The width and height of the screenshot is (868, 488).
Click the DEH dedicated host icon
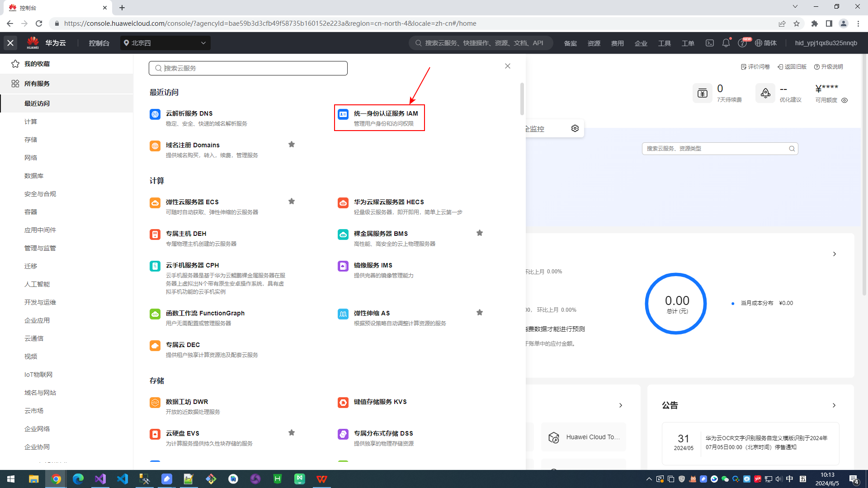[155, 235]
